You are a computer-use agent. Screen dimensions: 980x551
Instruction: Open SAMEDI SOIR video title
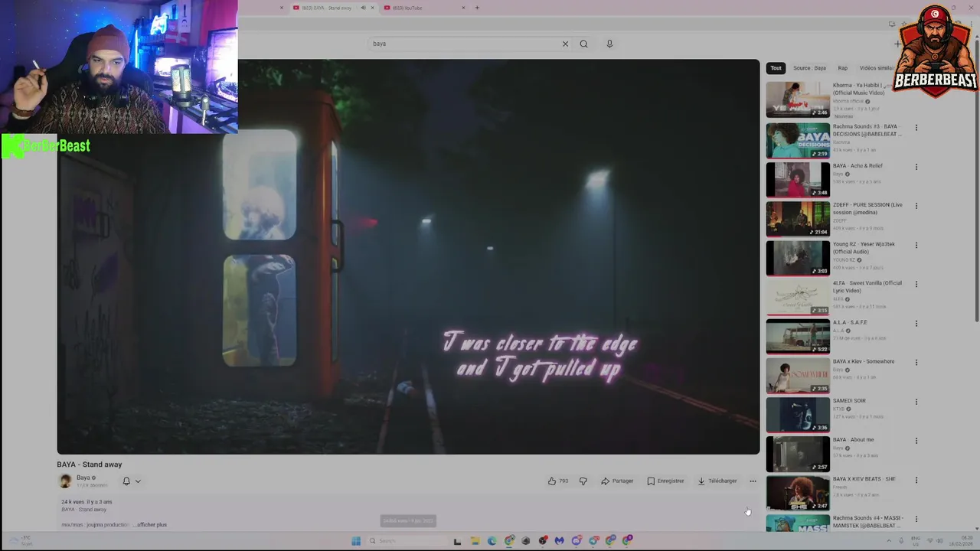tap(849, 400)
